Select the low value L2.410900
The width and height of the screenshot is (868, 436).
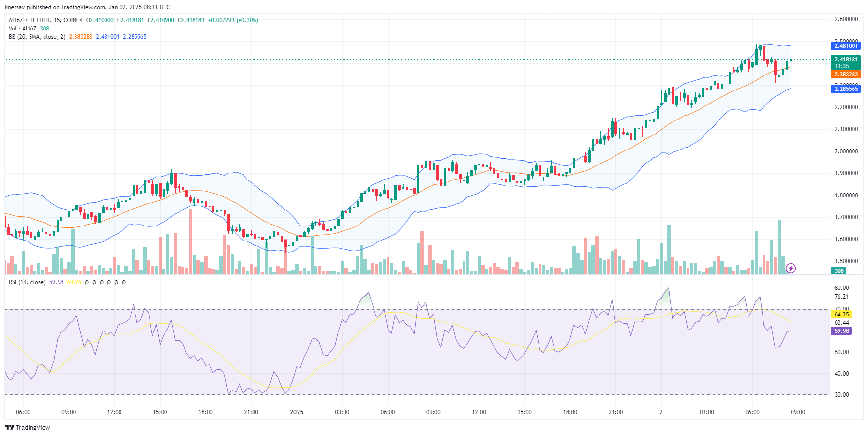(161, 20)
